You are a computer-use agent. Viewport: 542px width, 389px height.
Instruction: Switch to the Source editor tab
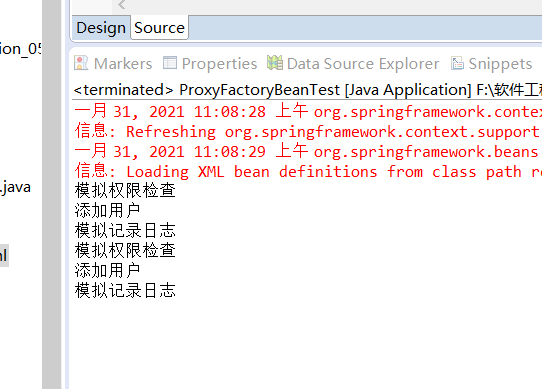point(159,28)
